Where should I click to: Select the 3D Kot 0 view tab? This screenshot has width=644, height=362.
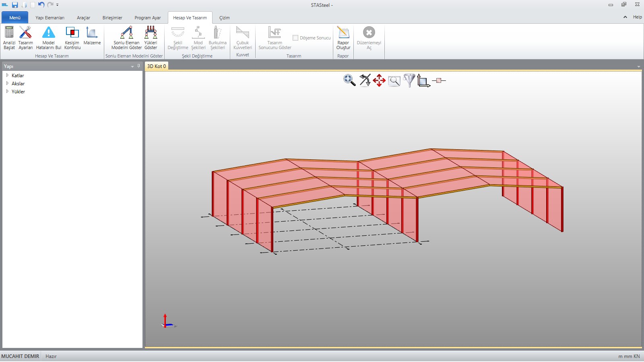[157, 66]
